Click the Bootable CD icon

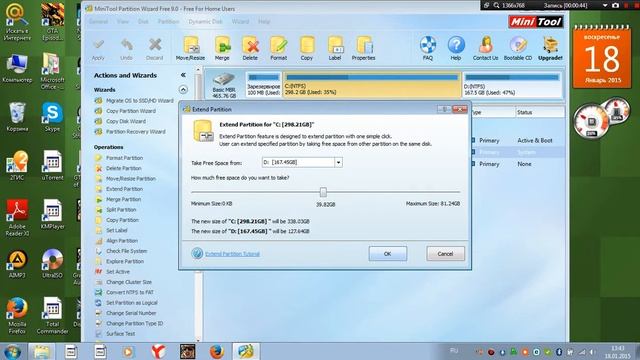(518, 48)
